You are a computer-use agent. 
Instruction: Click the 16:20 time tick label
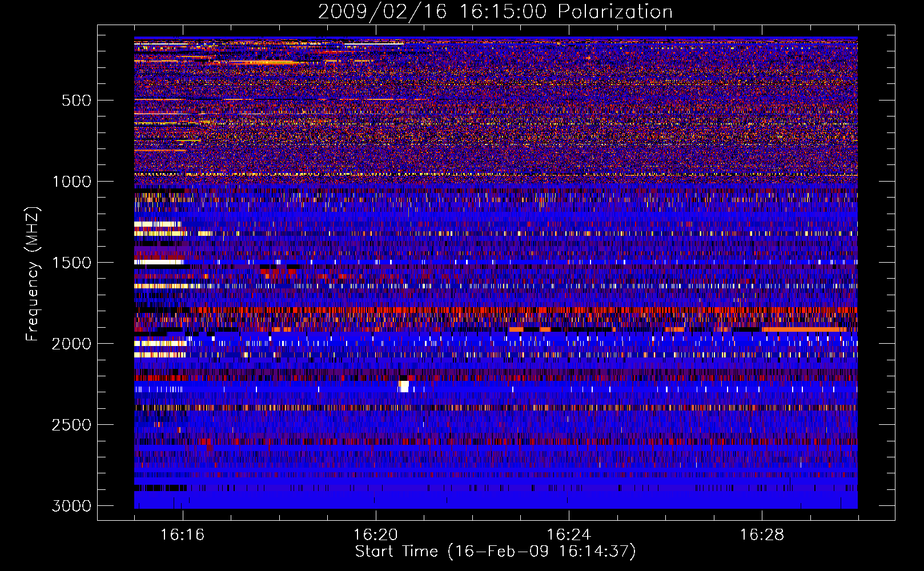[x=375, y=534]
